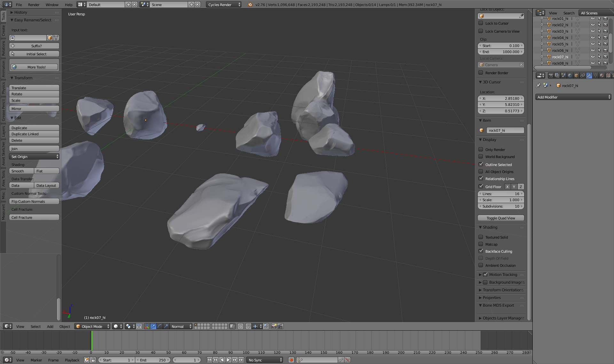Expand the Transform Orientations panel
This screenshot has width=614, height=364.
pyautogui.click(x=480, y=290)
